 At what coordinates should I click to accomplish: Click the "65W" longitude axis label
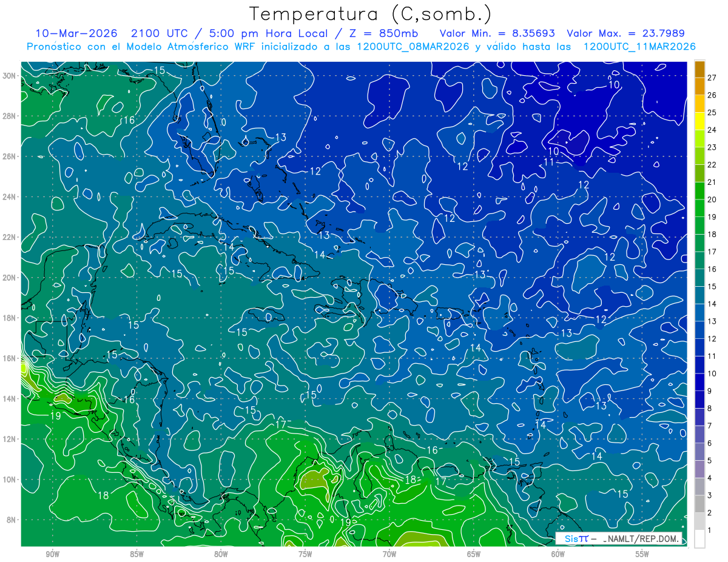tap(474, 555)
